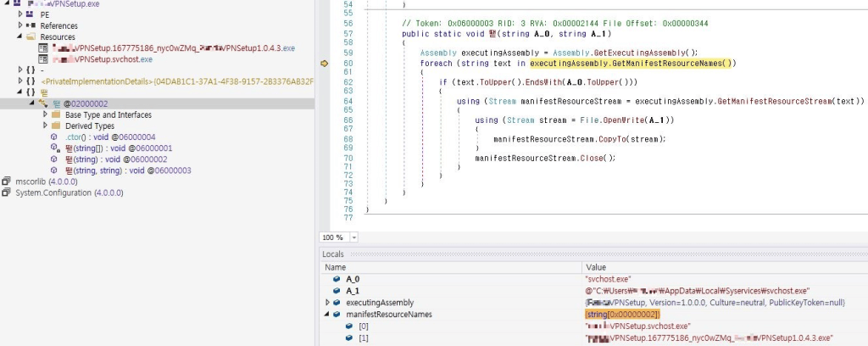The image size is (868, 346).
Task: Select method (string) : void @06000002
Action: coord(116,159)
